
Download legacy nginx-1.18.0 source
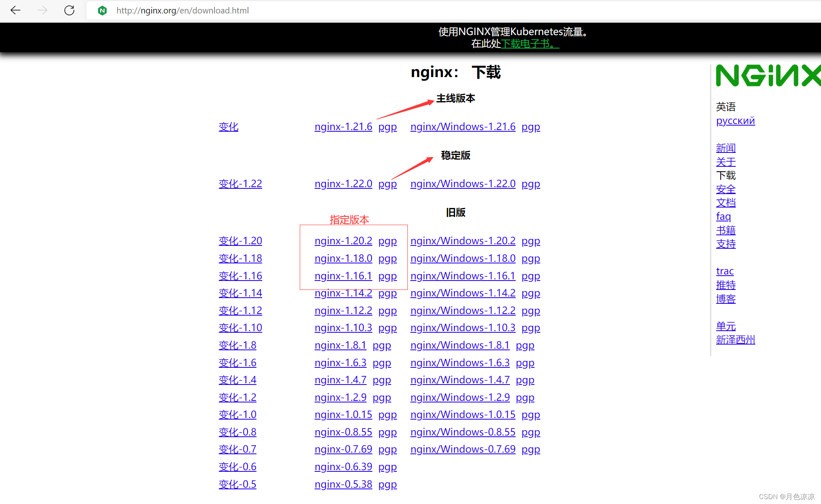point(343,259)
